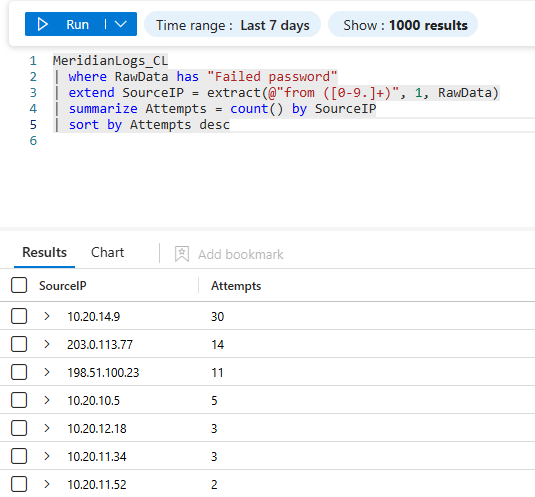Open the Time range Last 7 days selector
This screenshot has width=535, height=497.
click(x=232, y=24)
